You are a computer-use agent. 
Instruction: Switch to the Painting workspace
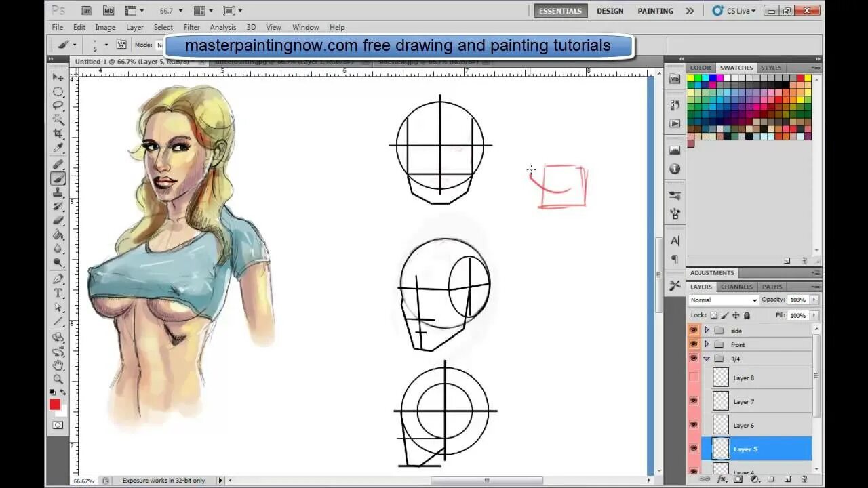click(x=655, y=11)
